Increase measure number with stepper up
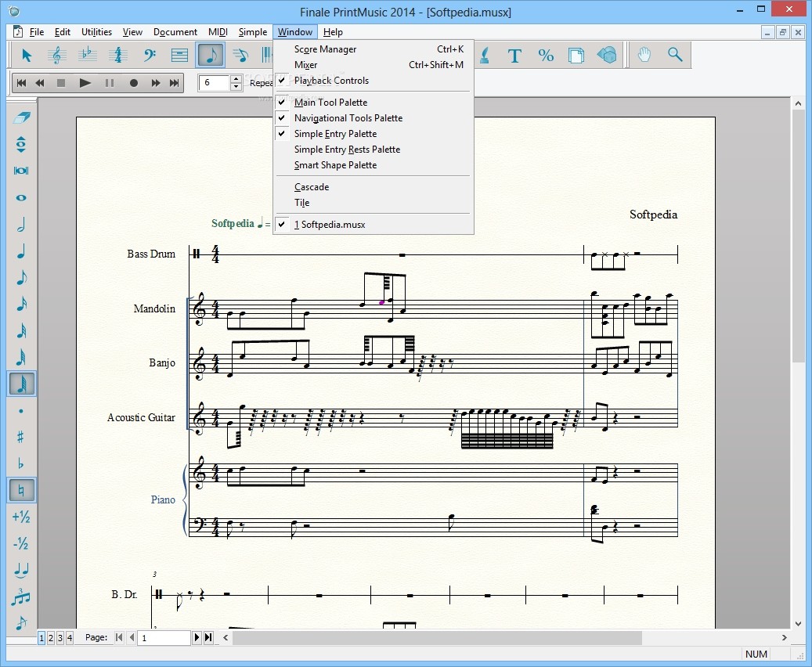This screenshot has height=667, width=812. [x=236, y=79]
